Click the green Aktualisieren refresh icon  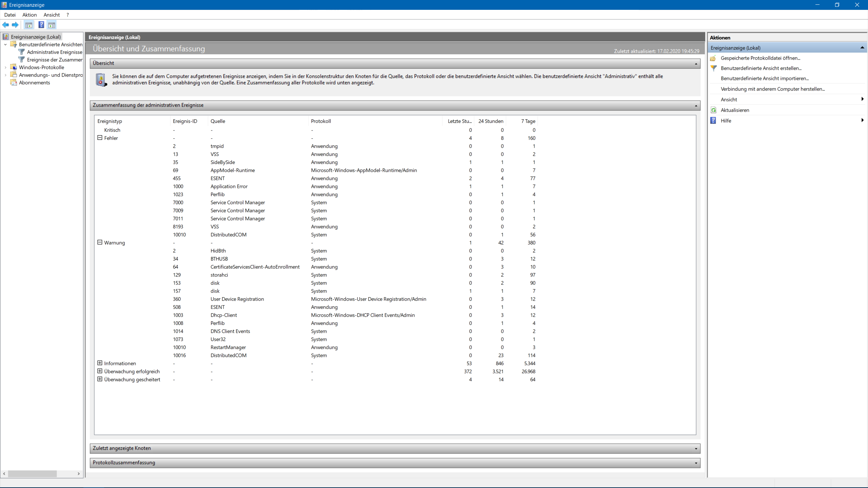click(x=713, y=110)
